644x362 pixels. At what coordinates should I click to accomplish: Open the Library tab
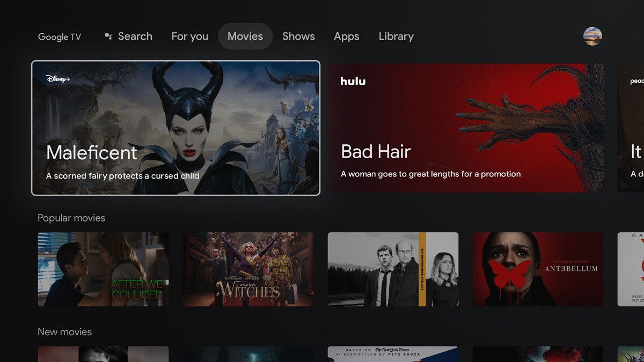click(x=396, y=36)
